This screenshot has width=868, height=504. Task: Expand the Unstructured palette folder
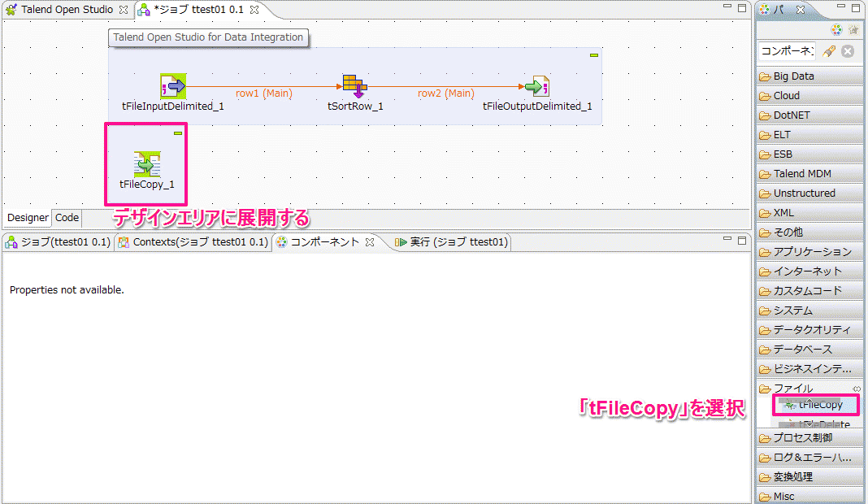tap(809, 193)
